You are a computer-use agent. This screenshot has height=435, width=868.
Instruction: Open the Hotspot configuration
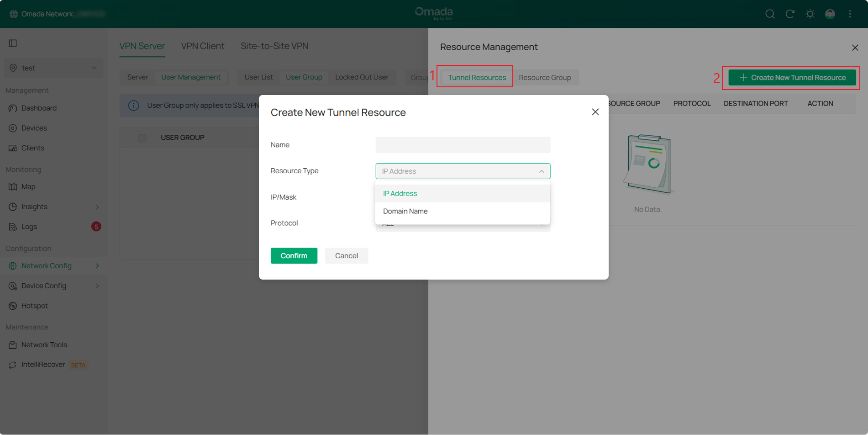34,305
